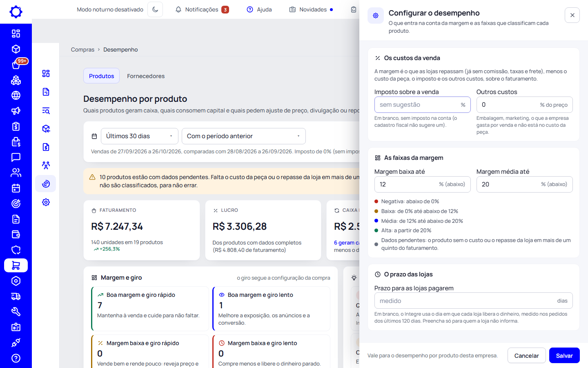Open the Ajuda help link
588x368 pixels.
coord(259,9)
